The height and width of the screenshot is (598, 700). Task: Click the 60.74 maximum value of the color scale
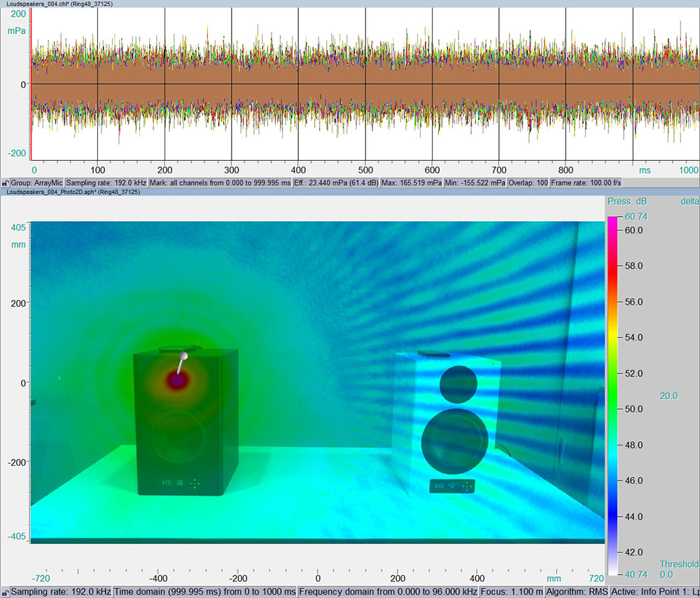click(636, 216)
